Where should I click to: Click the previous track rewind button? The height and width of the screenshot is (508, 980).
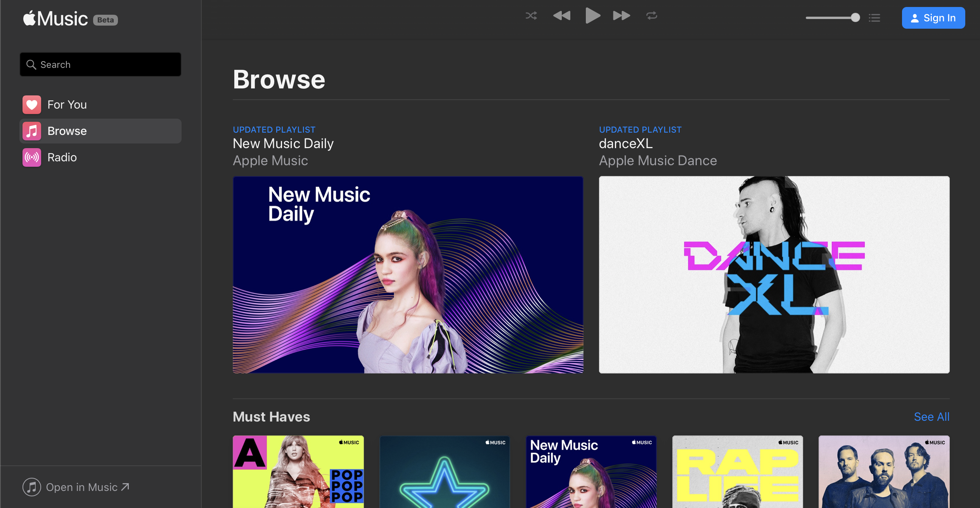[x=562, y=16]
